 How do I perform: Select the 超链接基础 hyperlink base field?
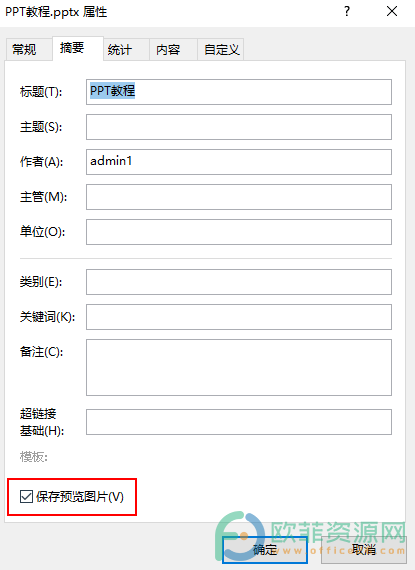point(239,422)
